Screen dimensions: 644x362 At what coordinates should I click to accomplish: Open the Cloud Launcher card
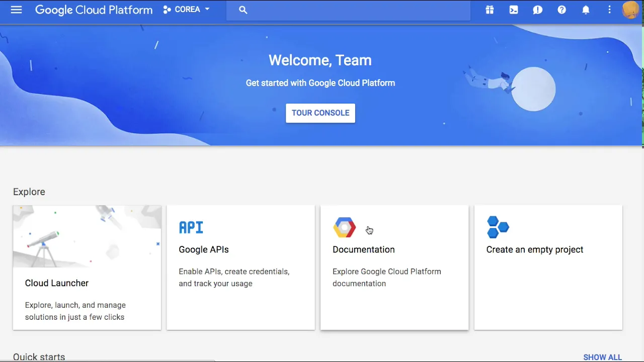coord(87,267)
